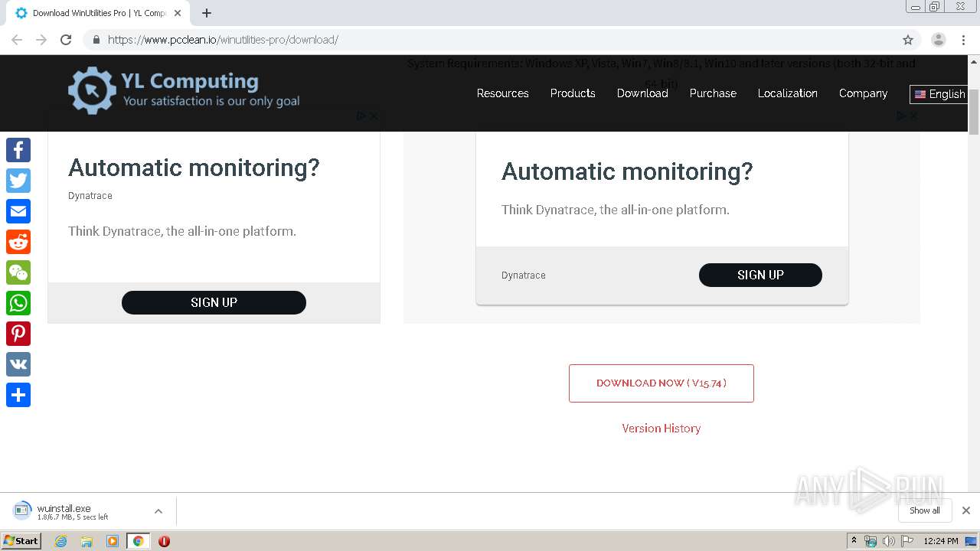Share the page on Pinterest
The height and width of the screenshot is (551, 980).
click(x=18, y=334)
